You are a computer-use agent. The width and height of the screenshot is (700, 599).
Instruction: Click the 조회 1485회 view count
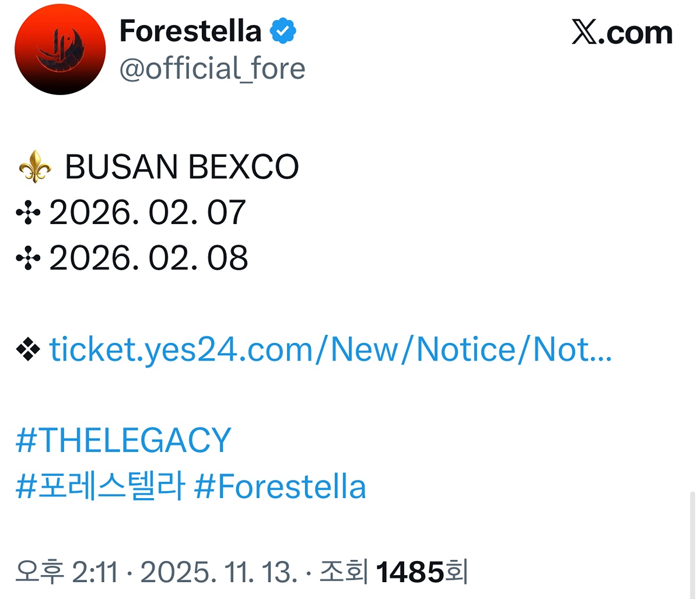[x=394, y=572]
